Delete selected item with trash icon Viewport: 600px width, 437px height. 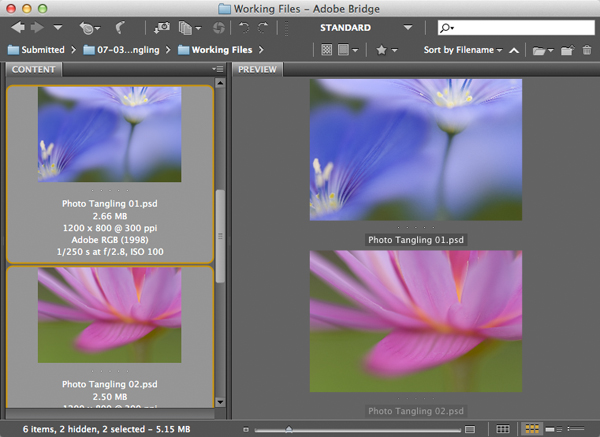tap(587, 50)
